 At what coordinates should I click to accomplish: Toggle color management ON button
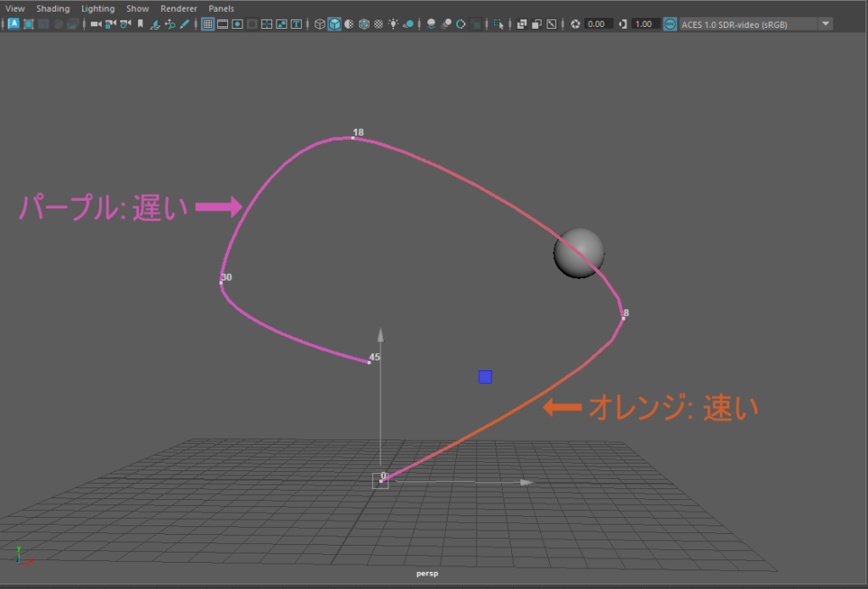(670, 25)
